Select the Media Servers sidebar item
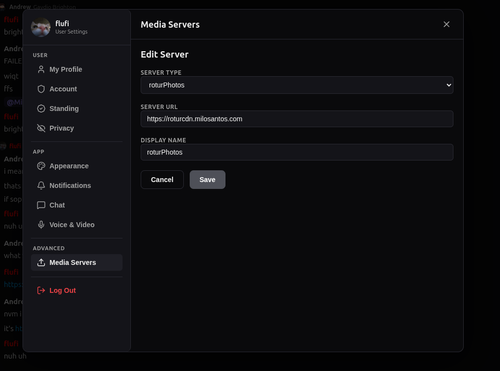This screenshot has height=371, width=500. pyautogui.click(x=77, y=263)
